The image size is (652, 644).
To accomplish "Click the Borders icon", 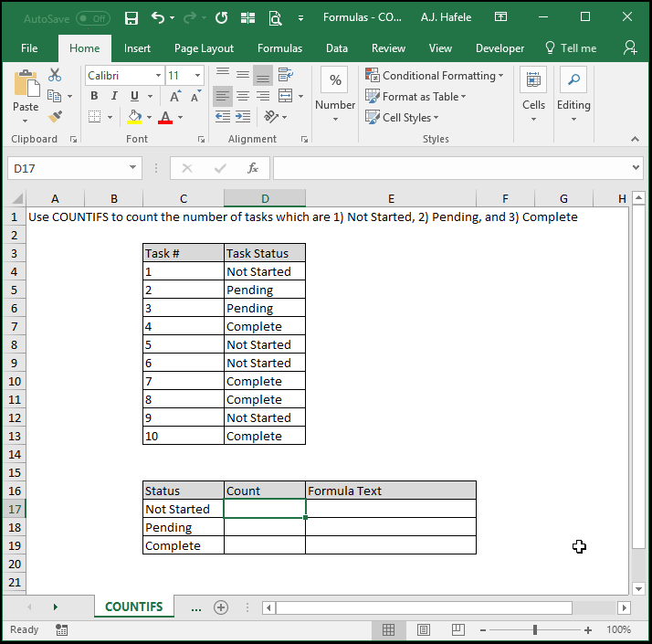I will coord(95,117).
